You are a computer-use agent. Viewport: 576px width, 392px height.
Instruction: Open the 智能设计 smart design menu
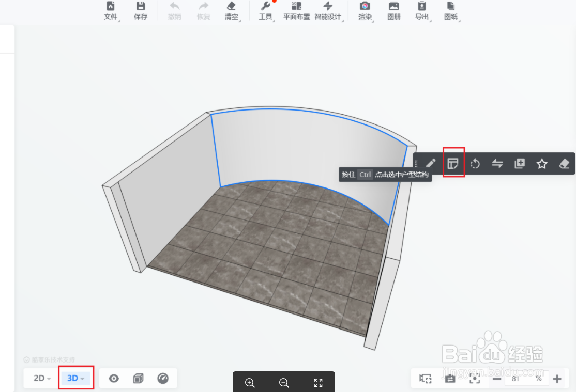coord(328,11)
